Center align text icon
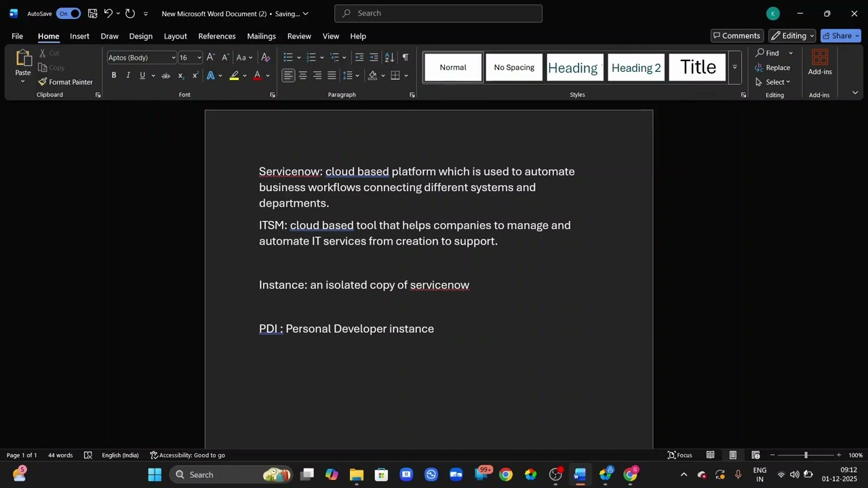This screenshot has height=488, width=868. 303,75
